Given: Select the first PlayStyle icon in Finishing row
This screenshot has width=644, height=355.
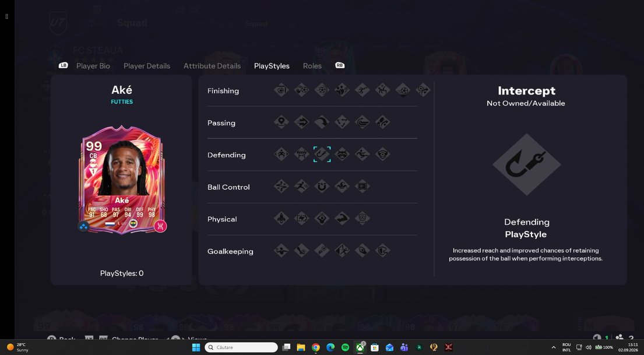Looking at the screenshot, I should tap(281, 90).
